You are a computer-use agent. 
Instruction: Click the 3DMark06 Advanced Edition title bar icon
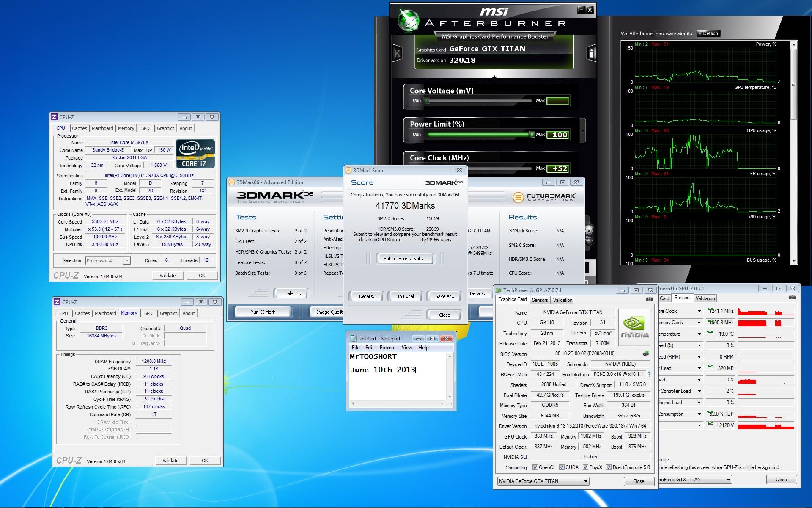(x=232, y=182)
